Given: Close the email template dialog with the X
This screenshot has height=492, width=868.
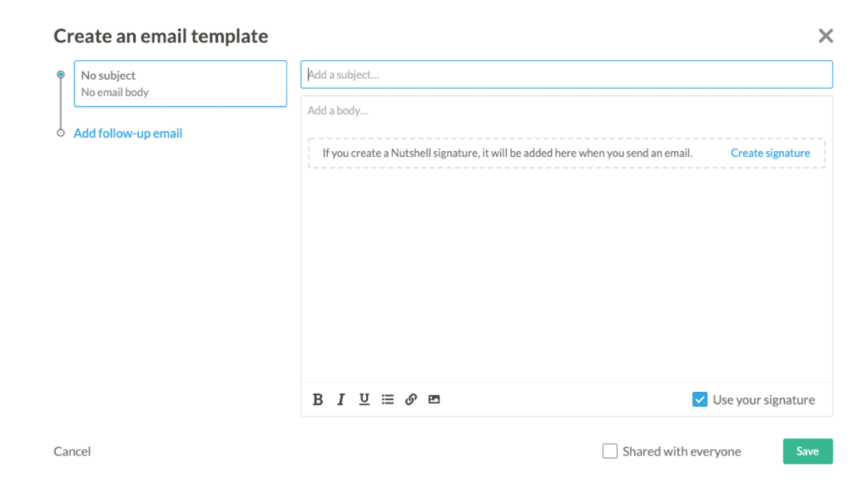Looking at the screenshot, I should click(826, 36).
